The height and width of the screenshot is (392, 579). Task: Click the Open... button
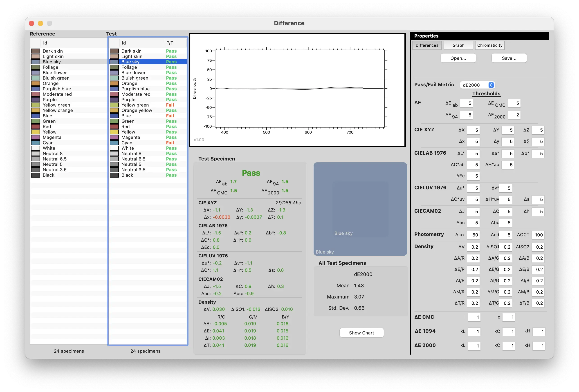(458, 58)
